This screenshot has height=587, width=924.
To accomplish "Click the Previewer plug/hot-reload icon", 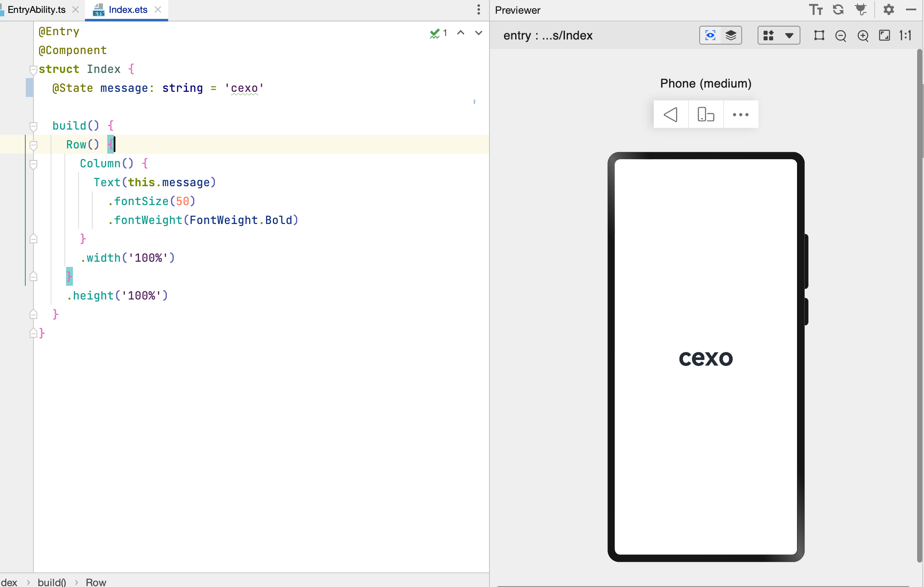I will coord(861,9).
